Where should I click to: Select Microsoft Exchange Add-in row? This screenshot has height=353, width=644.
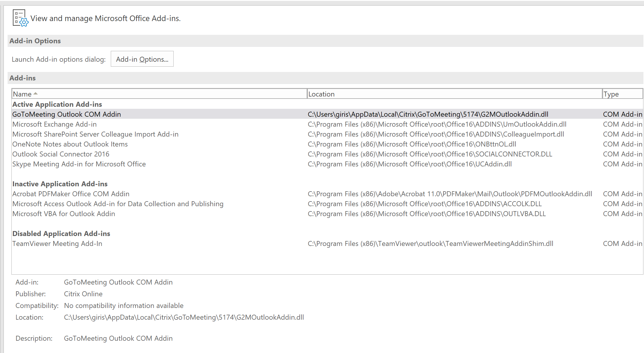point(327,124)
